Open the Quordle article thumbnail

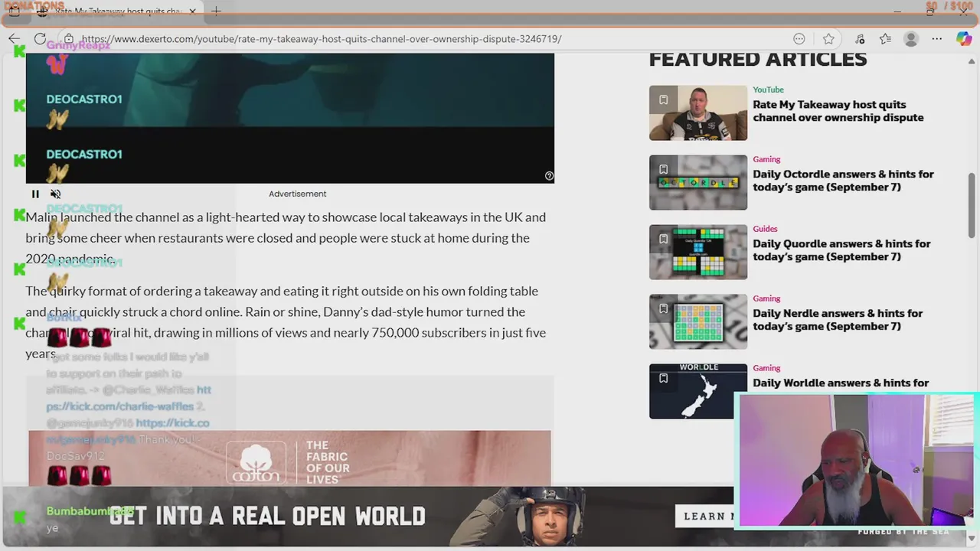(x=698, y=252)
